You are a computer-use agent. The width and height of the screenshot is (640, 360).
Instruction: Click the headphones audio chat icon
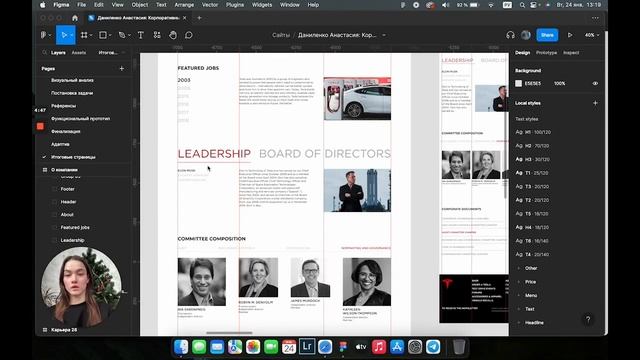(x=510, y=35)
